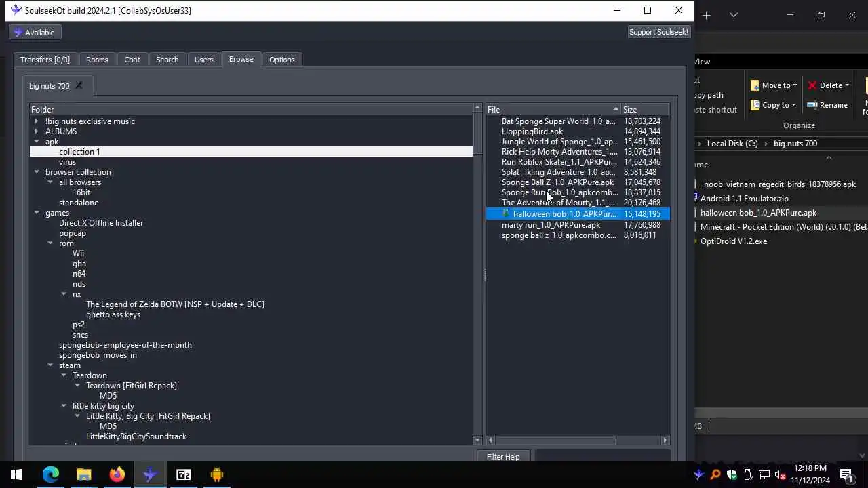The width and height of the screenshot is (868, 488).
Task: Open the Copy to dropdown arrow
Action: pyautogui.click(x=793, y=105)
